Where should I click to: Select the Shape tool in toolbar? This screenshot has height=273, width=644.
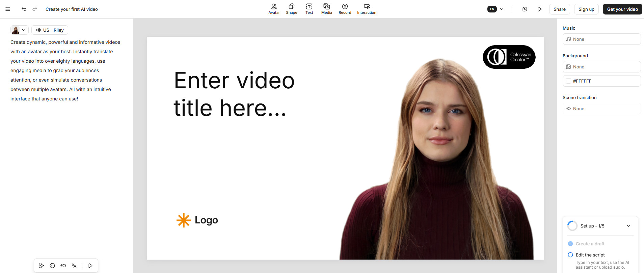pos(291,9)
